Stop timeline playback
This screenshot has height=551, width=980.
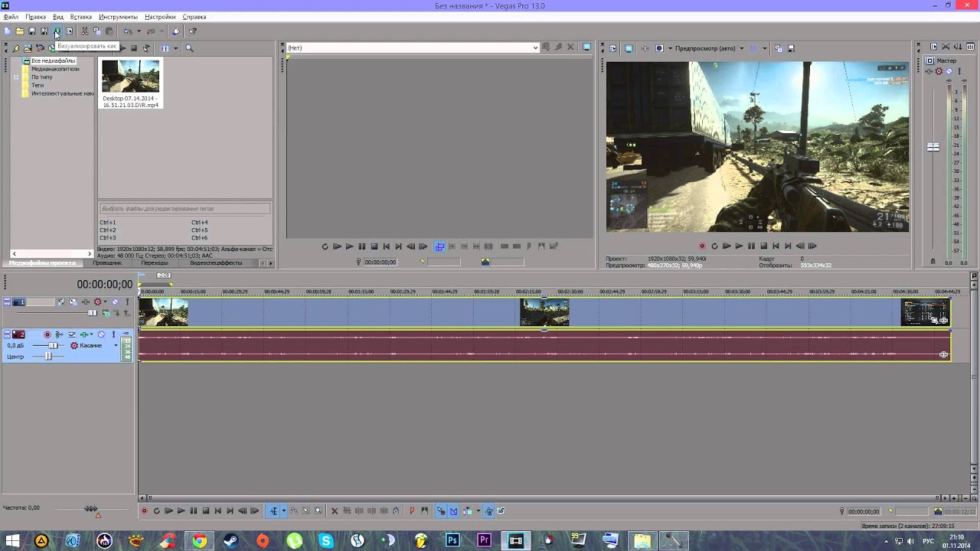(206, 511)
